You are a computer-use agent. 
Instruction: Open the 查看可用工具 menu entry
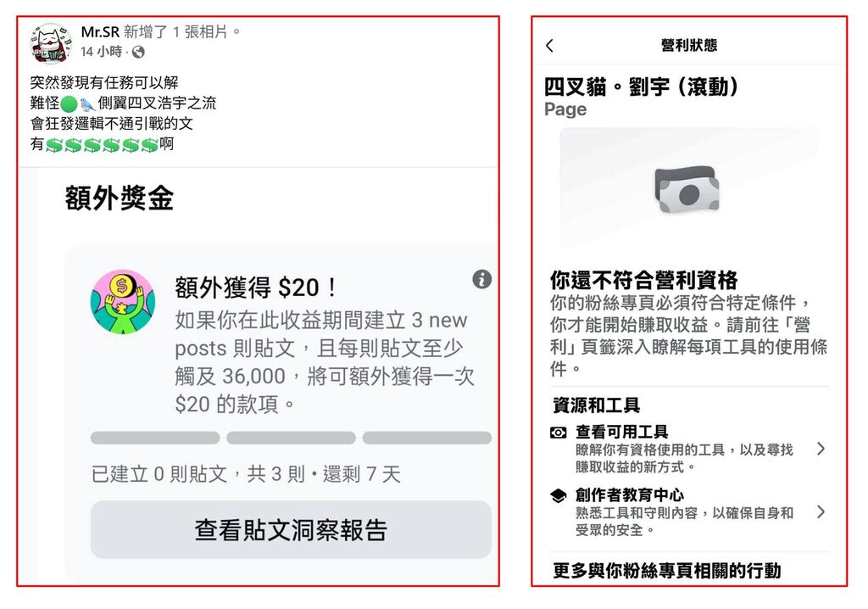coord(688,449)
